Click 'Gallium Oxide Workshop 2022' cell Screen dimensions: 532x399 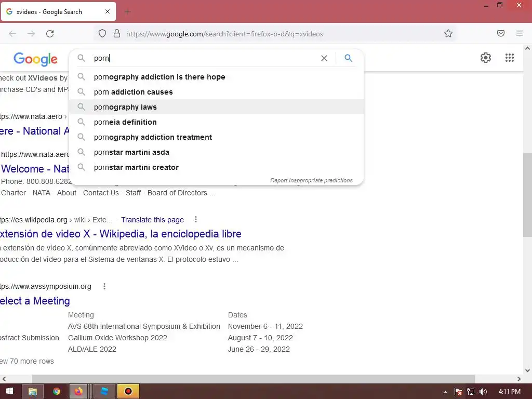tap(117, 338)
